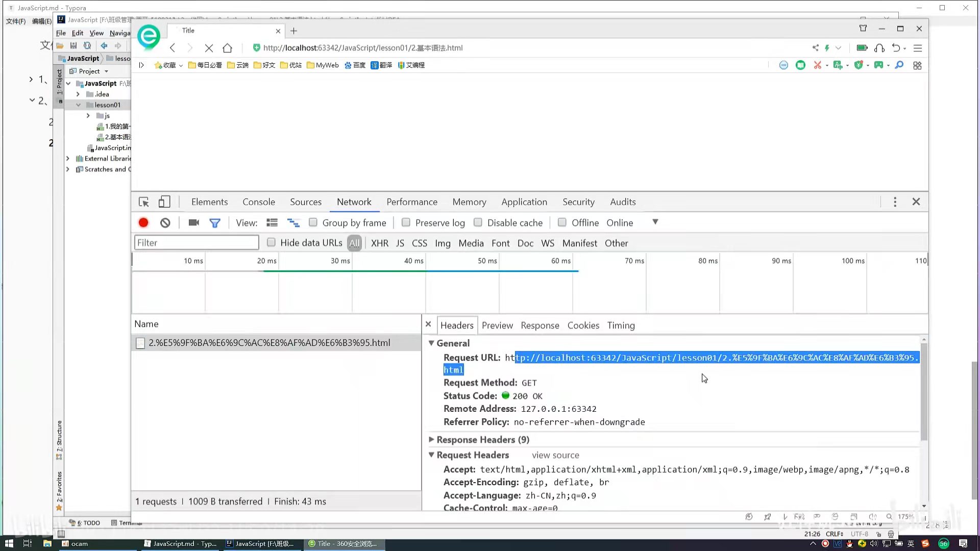Expand the Response Headers section
Image resolution: width=980 pixels, height=551 pixels.
point(431,440)
